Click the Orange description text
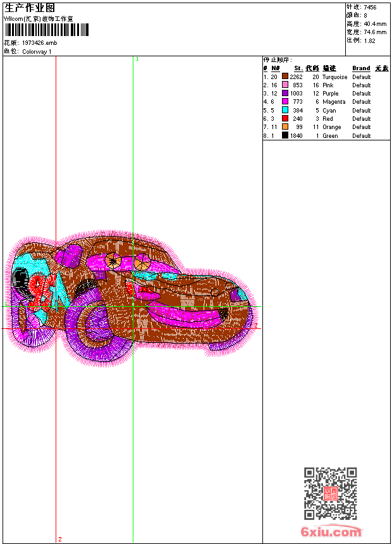392x544 pixels. tap(332, 127)
